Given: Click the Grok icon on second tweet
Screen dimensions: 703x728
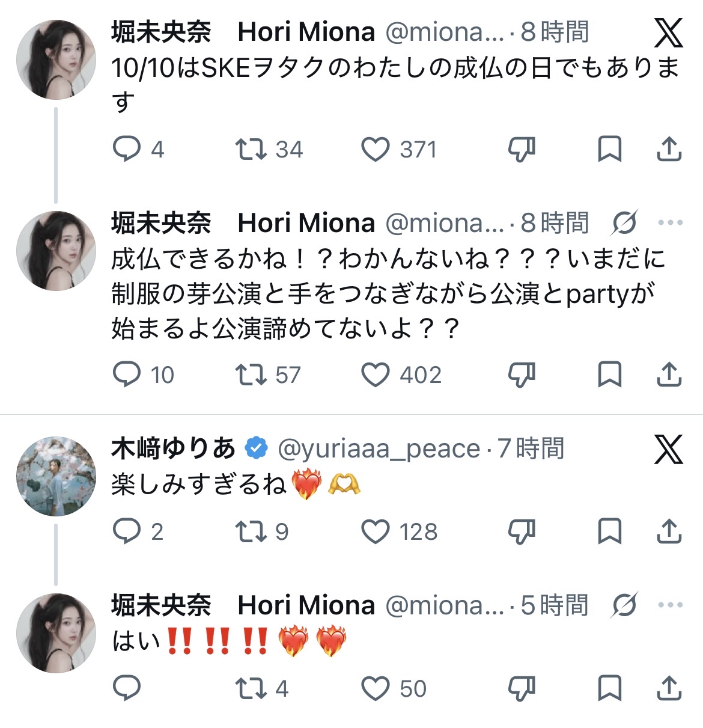Looking at the screenshot, I should (624, 223).
